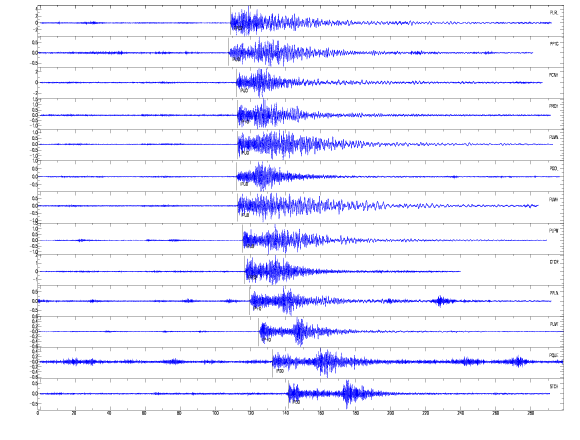Click the 100 tick label on the time axis
Image resolution: width=580 pixels, height=440 pixels.
pos(215,413)
